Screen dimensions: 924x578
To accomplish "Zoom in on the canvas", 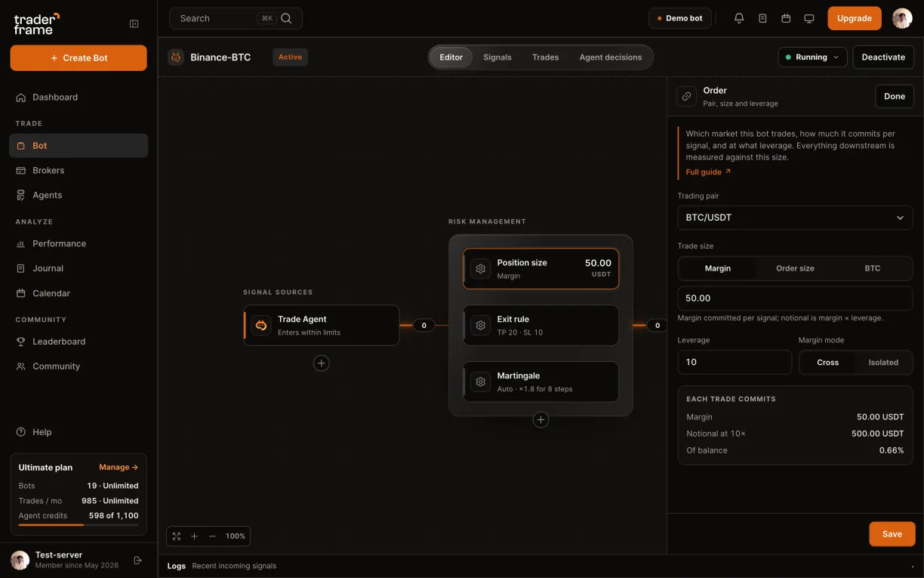I will [194, 536].
